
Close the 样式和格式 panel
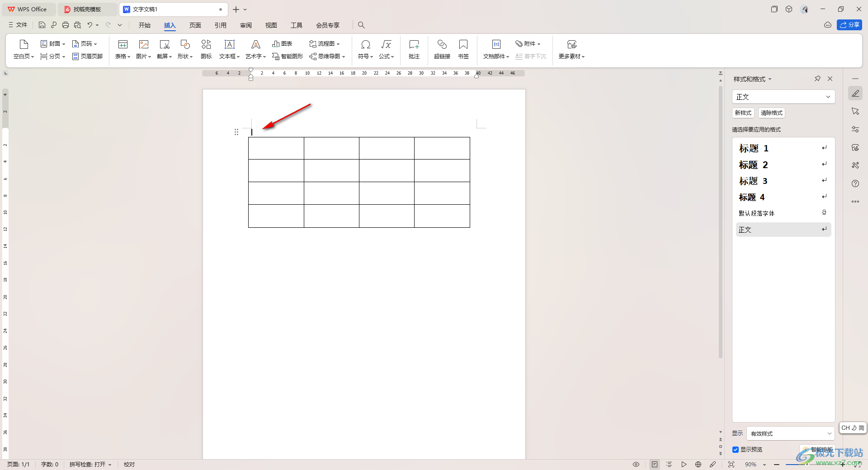coord(830,79)
